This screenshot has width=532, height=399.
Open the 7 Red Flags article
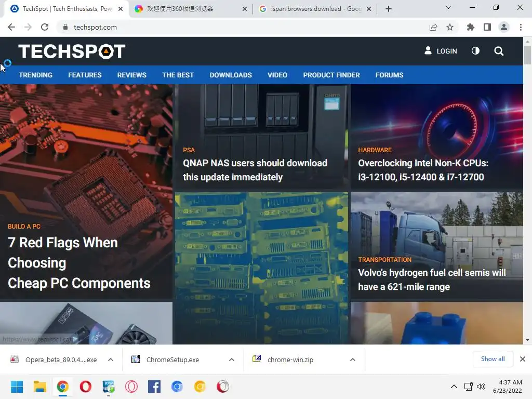tap(79, 263)
